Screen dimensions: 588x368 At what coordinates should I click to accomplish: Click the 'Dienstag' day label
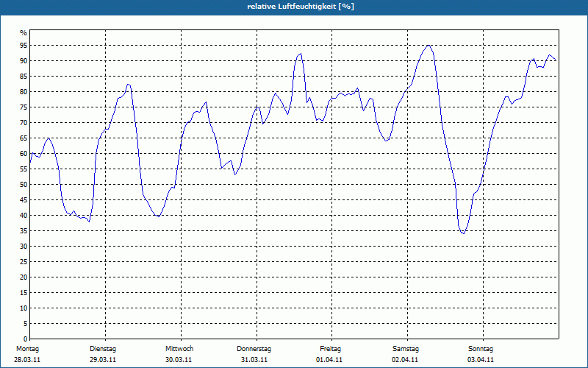(103, 349)
